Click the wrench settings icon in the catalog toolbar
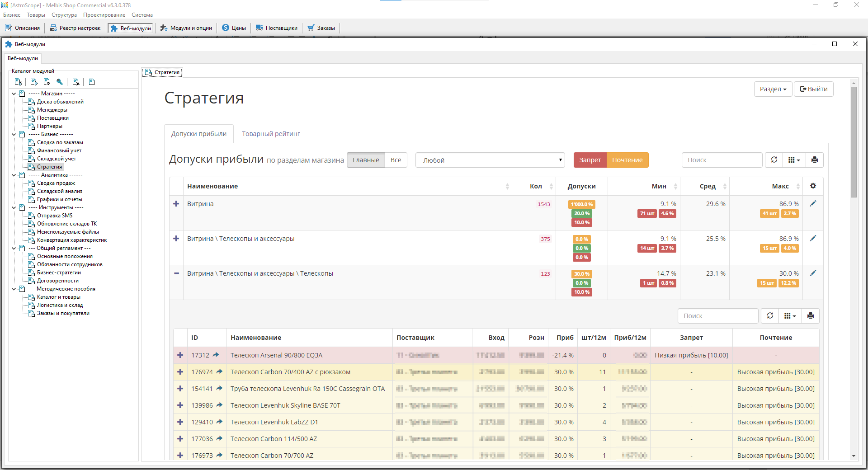Screen dimensions: 868x470 (x=59, y=82)
